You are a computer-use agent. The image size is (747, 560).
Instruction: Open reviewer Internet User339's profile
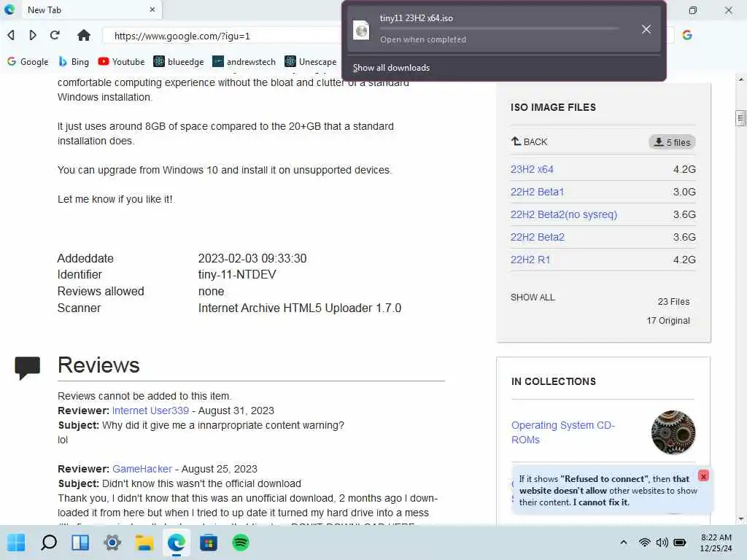150,411
